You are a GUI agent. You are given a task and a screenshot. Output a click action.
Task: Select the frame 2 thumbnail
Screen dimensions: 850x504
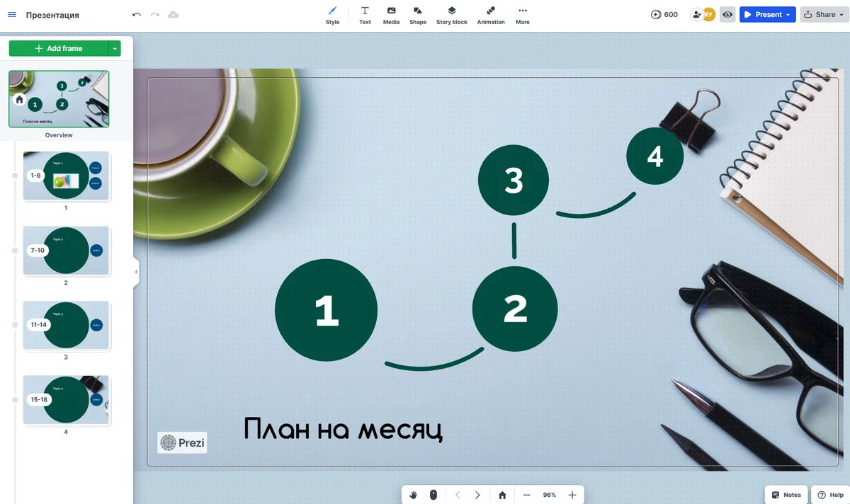coord(66,251)
